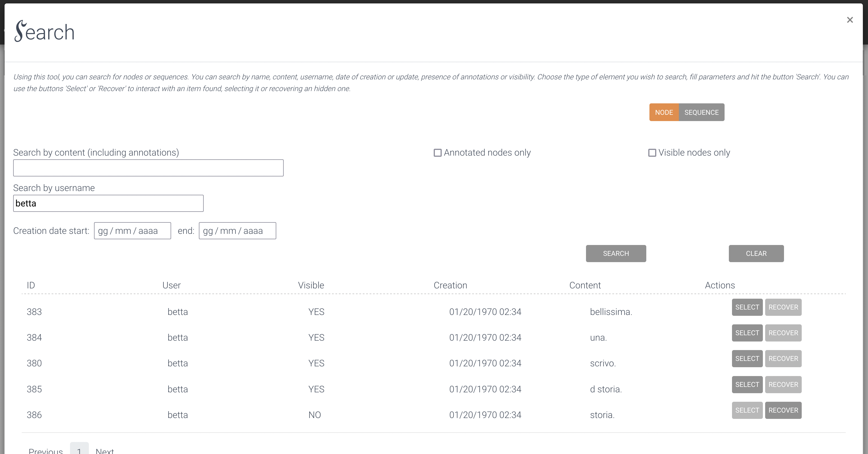This screenshot has height=454, width=868.
Task: Click the Actions column header
Action: [719, 285]
